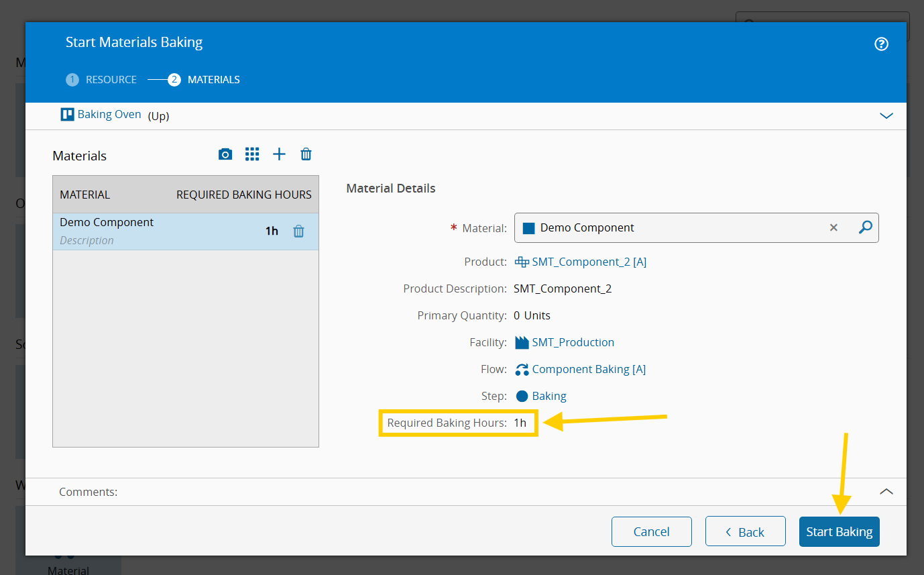The width and height of the screenshot is (924, 575).
Task: Collapse the Comments section chevron
Action: tap(886, 492)
